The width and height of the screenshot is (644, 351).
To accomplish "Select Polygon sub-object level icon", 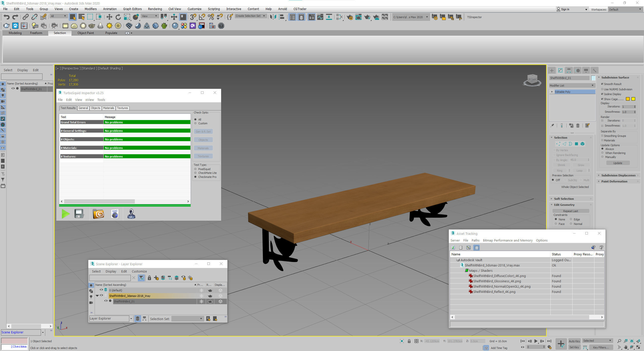I will point(576,144).
